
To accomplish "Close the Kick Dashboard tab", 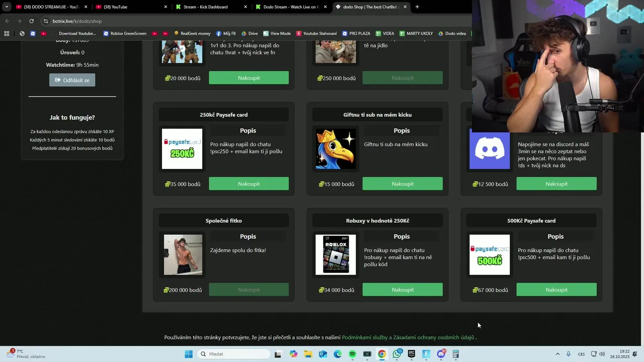I will [x=246, y=7].
